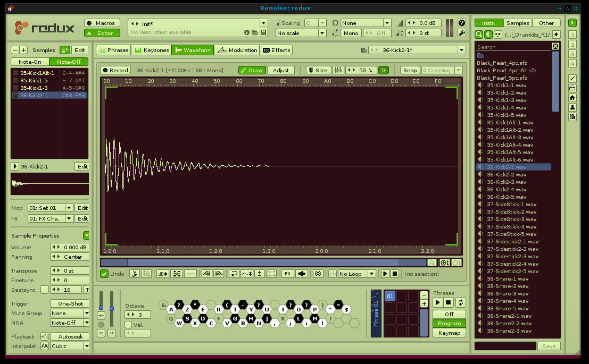Click the scissors cut icon in waveform toolbar
This screenshot has height=364, width=589.
tap(134, 274)
